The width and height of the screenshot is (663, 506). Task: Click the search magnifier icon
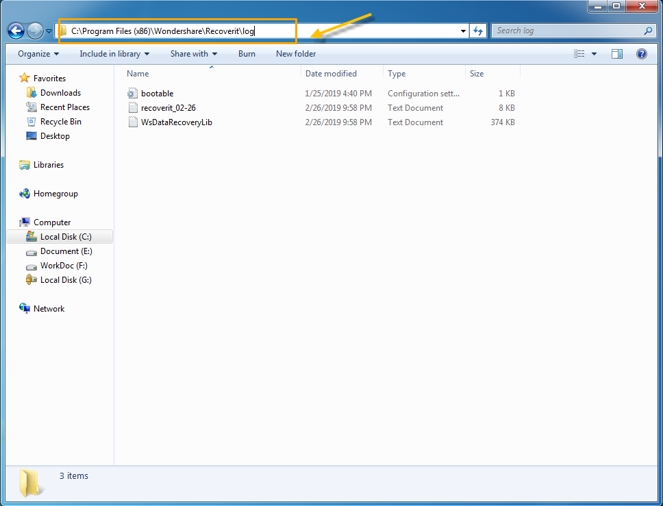[648, 31]
